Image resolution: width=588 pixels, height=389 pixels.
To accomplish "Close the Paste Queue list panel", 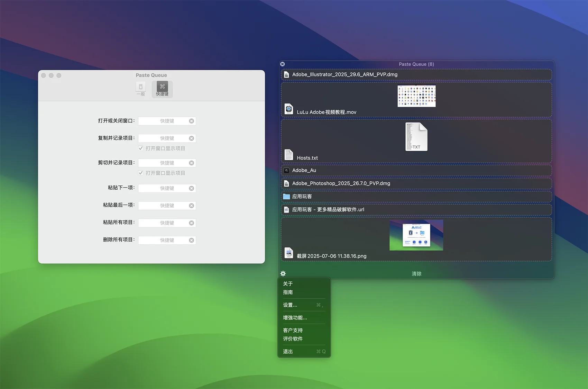I will click(283, 64).
